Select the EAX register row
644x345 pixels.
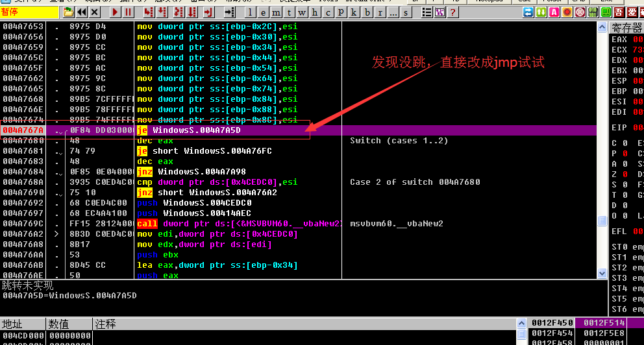click(626, 40)
